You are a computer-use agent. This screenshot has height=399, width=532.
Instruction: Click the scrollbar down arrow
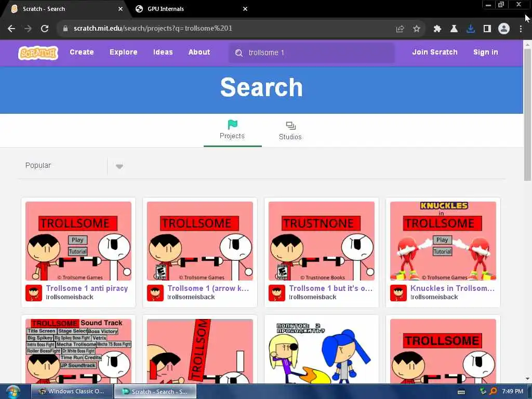[528, 379]
